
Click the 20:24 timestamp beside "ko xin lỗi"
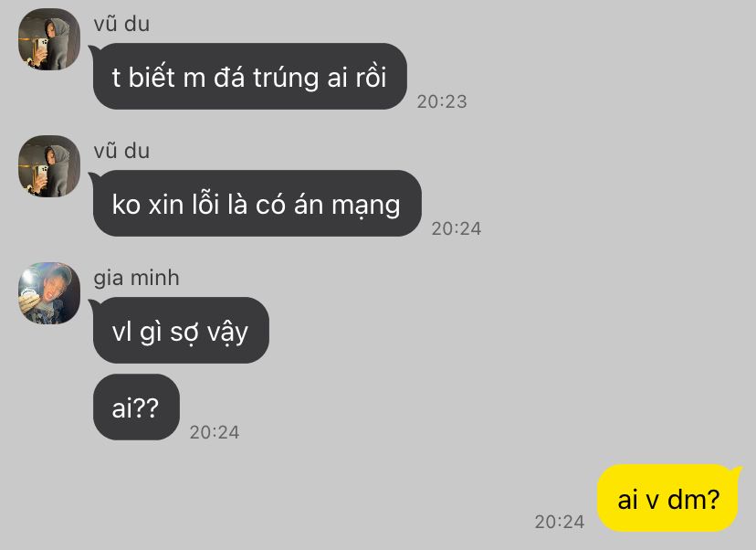[457, 228]
